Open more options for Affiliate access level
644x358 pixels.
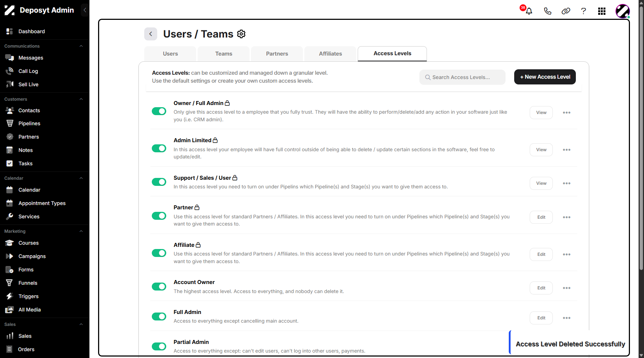coord(566,254)
